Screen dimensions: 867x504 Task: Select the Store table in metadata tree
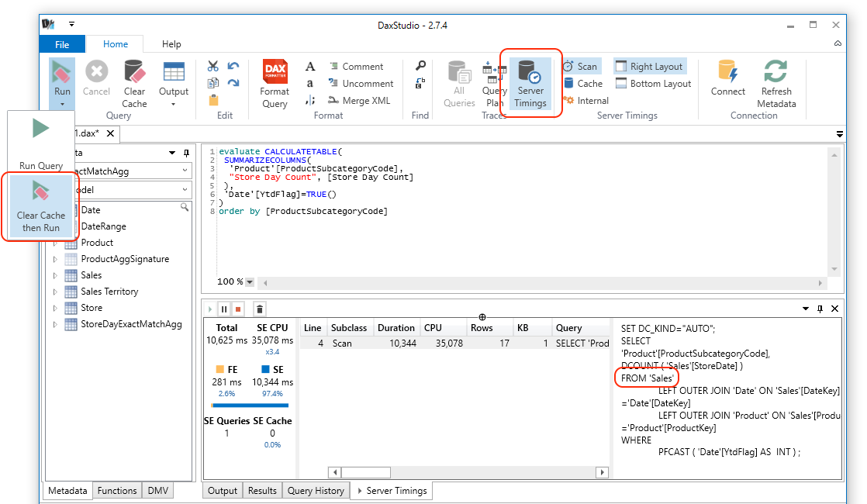92,308
